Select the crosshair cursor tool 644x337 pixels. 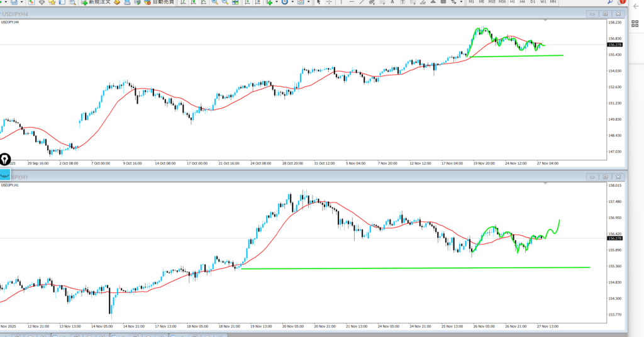pyautogui.click(x=330, y=3)
